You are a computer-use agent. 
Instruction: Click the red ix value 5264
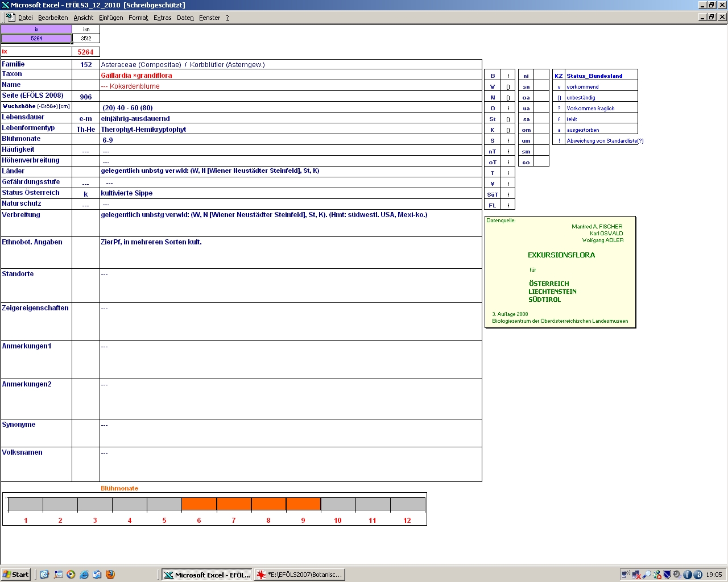click(86, 52)
